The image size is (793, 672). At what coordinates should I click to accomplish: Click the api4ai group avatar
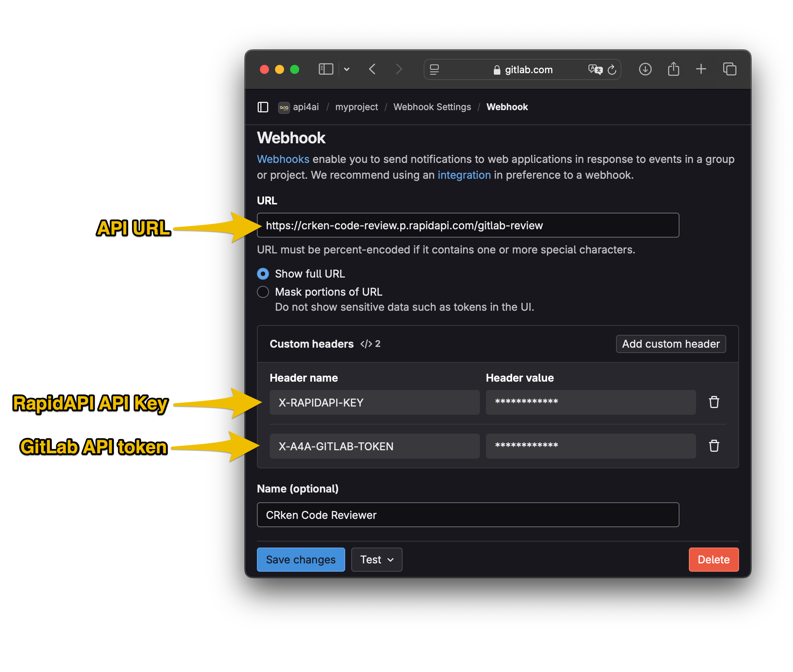(x=284, y=107)
